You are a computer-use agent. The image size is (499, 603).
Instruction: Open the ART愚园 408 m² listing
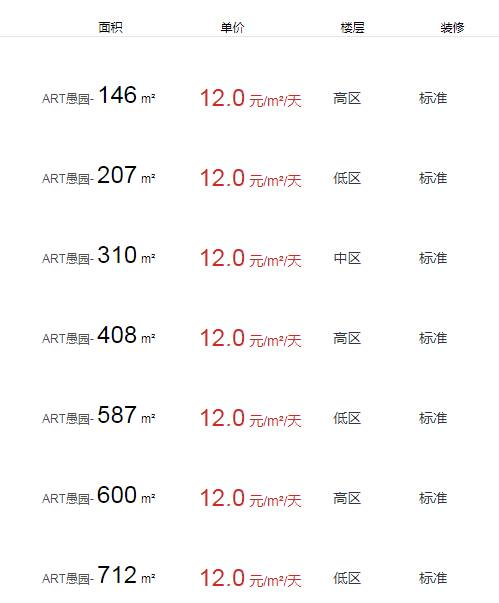(x=98, y=335)
